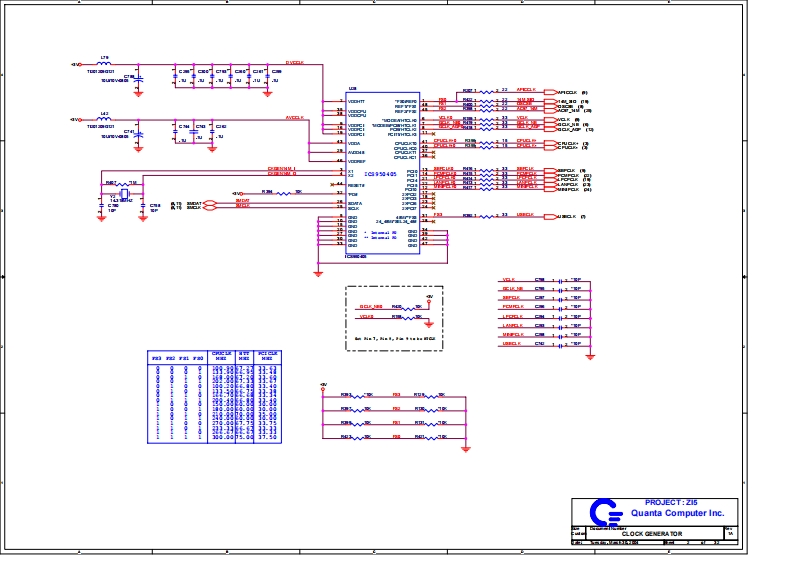This screenshot has width=793, height=561.
Task: Click the AVCCLK net label
Action: [294, 117]
